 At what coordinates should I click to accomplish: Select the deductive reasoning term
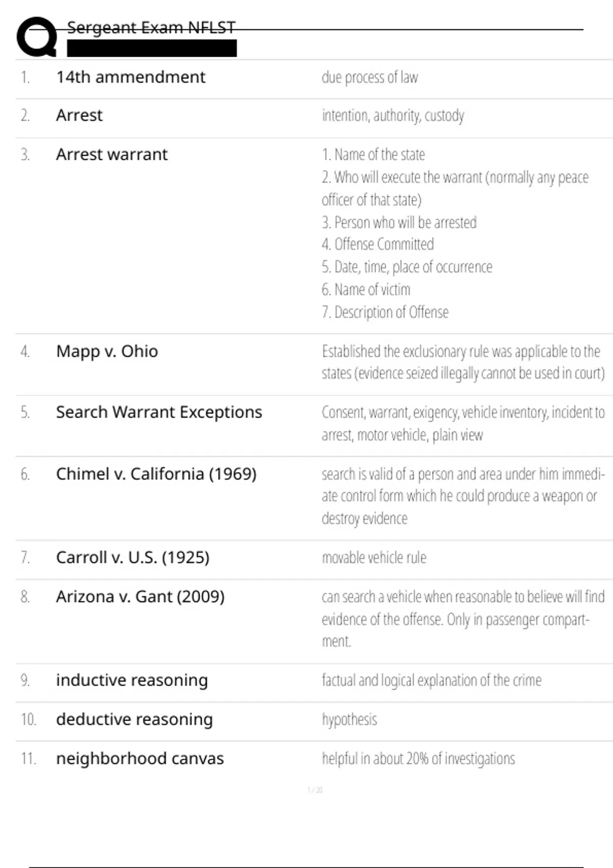click(134, 719)
